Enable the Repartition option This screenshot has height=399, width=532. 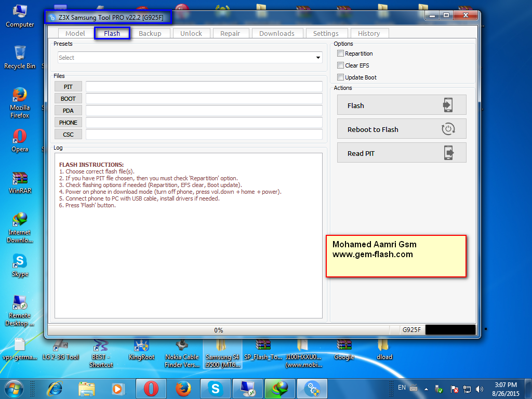pos(341,54)
